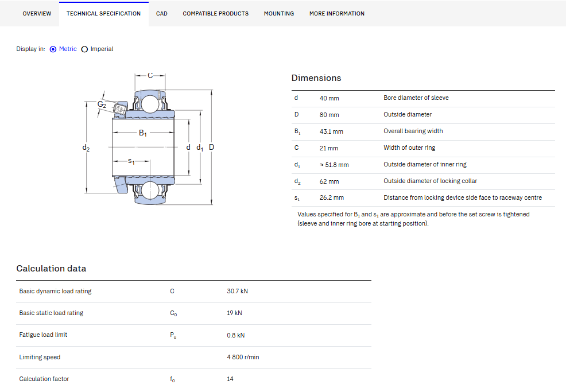The width and height of the screenshot is (566, 392).
Task: Select the Technical Specification tab
Action: tap(103, 14)
